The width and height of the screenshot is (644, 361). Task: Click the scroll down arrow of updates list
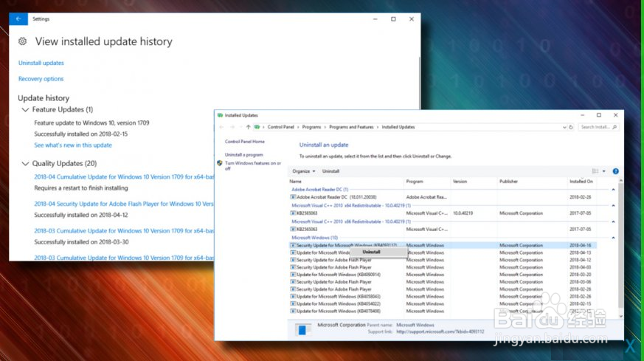point(620,316)
